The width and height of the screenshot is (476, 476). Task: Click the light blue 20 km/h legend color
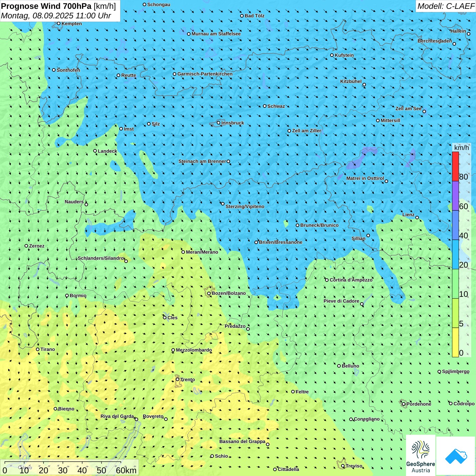click(x=455, y=255)
